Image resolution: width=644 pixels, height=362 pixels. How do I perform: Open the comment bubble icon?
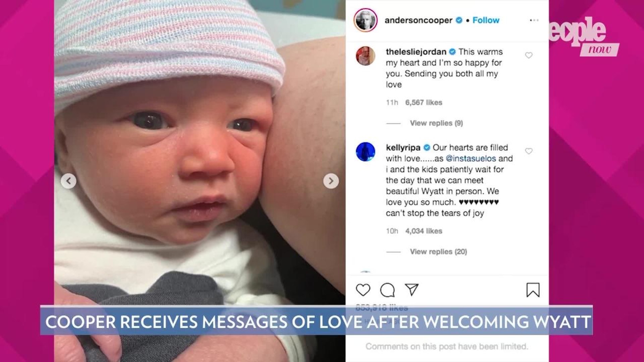(387, 290)
